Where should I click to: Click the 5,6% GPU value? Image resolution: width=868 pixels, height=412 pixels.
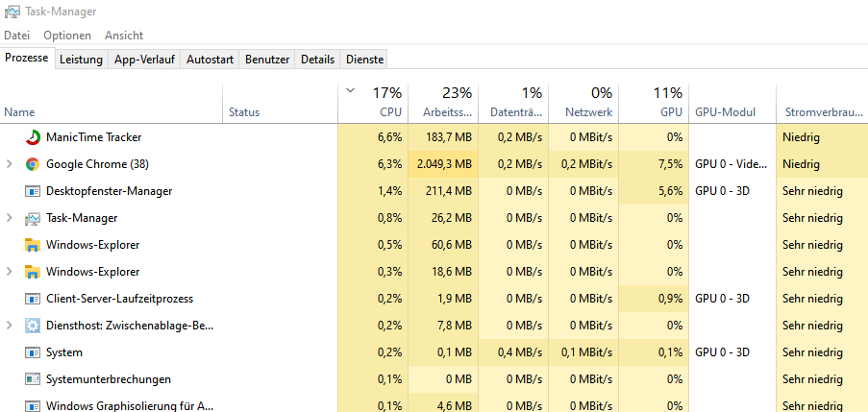click(670, 191)
